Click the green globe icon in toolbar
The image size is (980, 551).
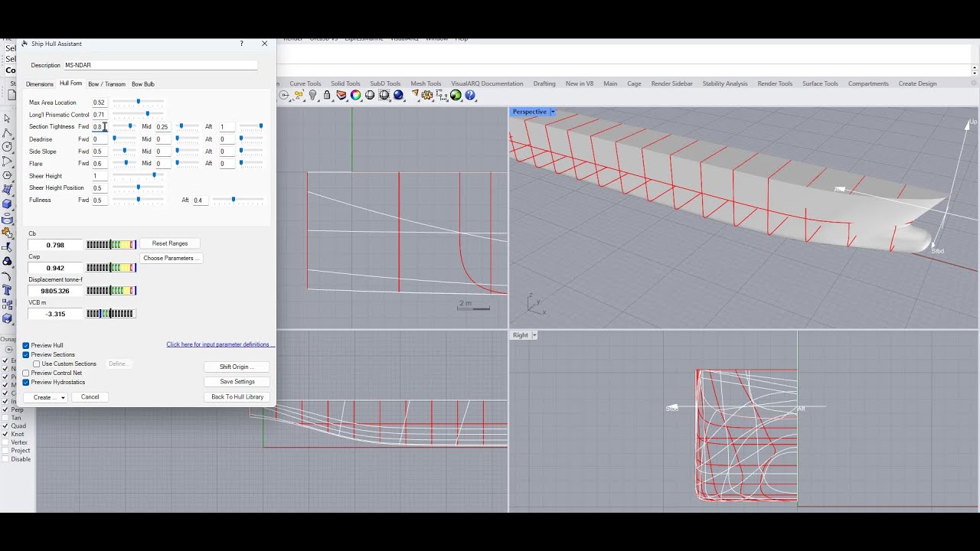click(x=456, y=96)
